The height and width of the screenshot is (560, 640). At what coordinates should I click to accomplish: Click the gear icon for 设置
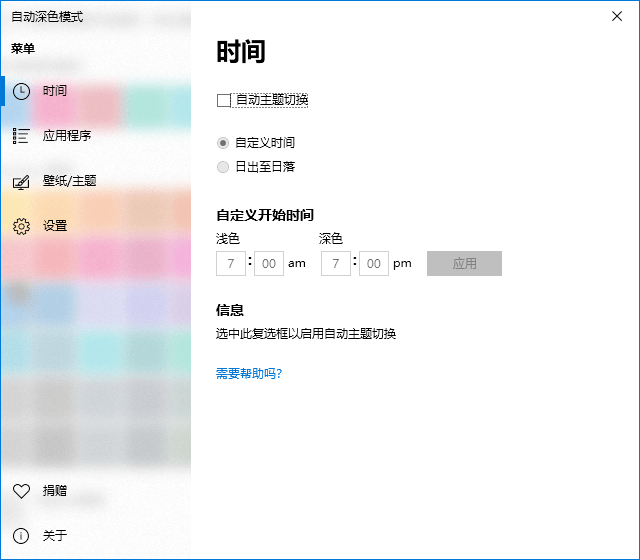pyautogui.click(x=21, y=226)
